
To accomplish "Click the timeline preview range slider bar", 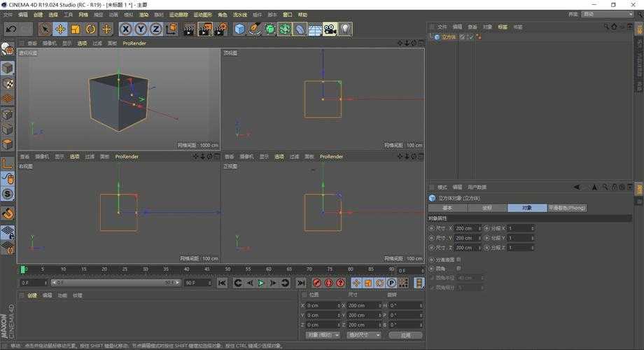I will click(115, 283).
